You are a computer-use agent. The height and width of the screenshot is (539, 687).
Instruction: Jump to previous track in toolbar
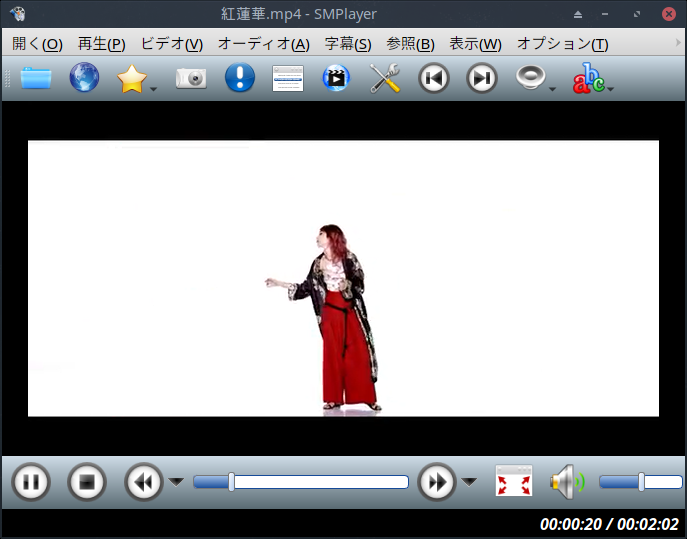point(434,78)
